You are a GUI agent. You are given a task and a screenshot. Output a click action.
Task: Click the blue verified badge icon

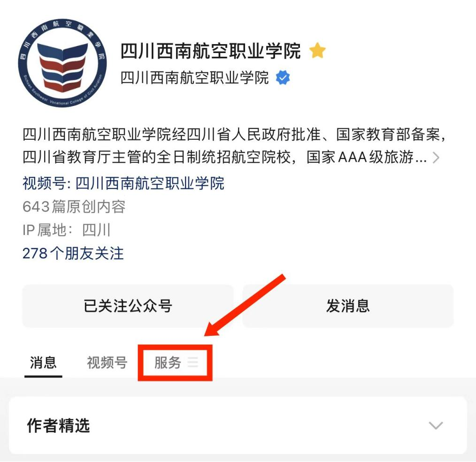click(283, 78)
